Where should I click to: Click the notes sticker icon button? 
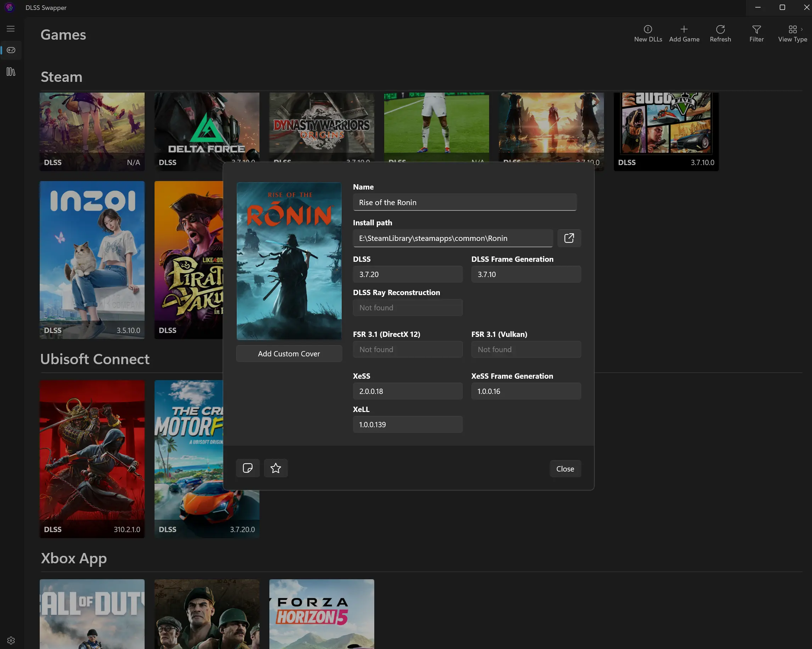[247, 468]
